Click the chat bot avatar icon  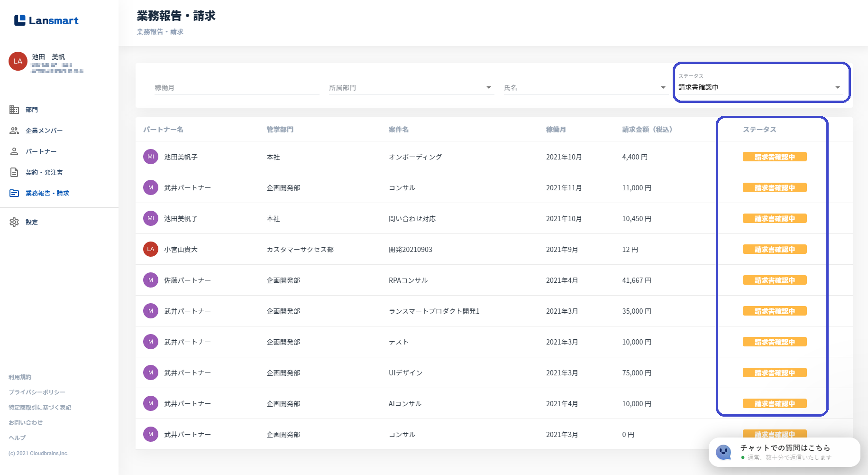[x=723, y=452]
